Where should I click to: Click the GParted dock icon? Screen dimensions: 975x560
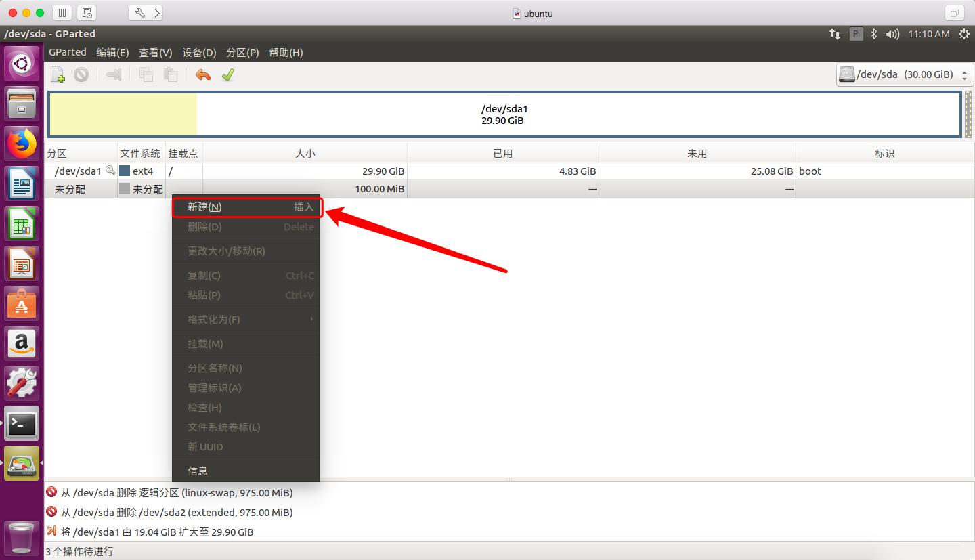point(22,463)
